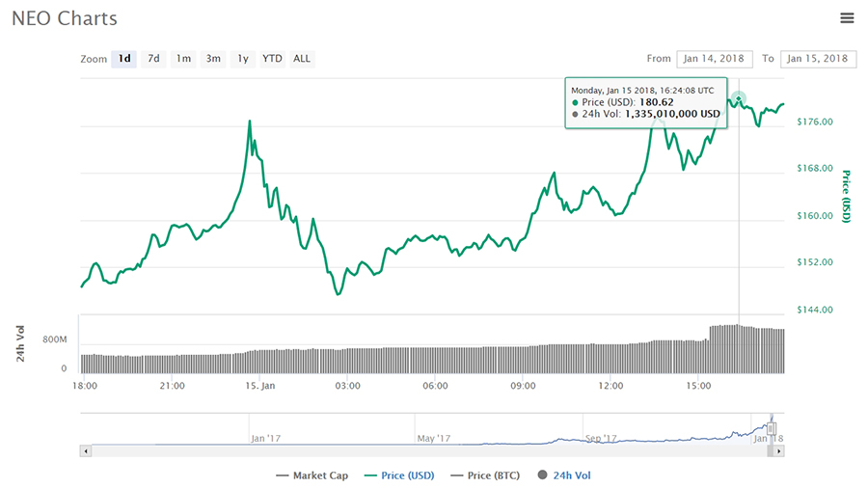The width and height of the screenshot is (868, 488).
Task: Click the Sep '17 navigator label
Action: [x=601, y=438]
